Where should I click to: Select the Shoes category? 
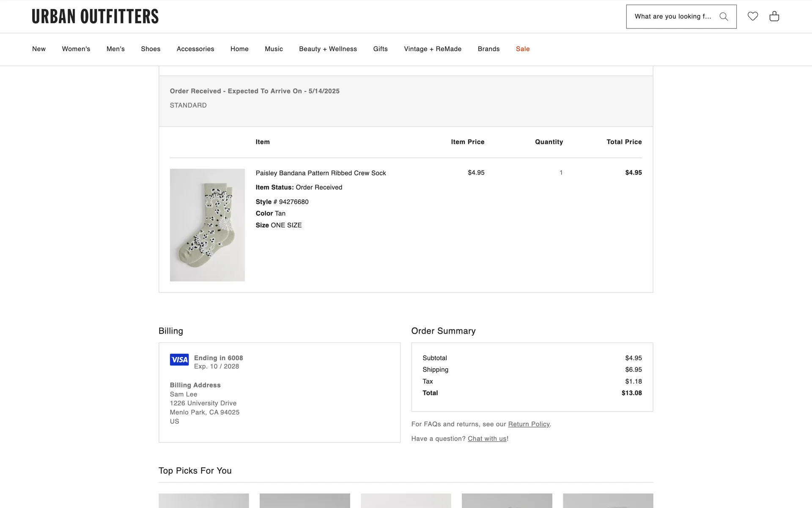[x=151, y=49]
